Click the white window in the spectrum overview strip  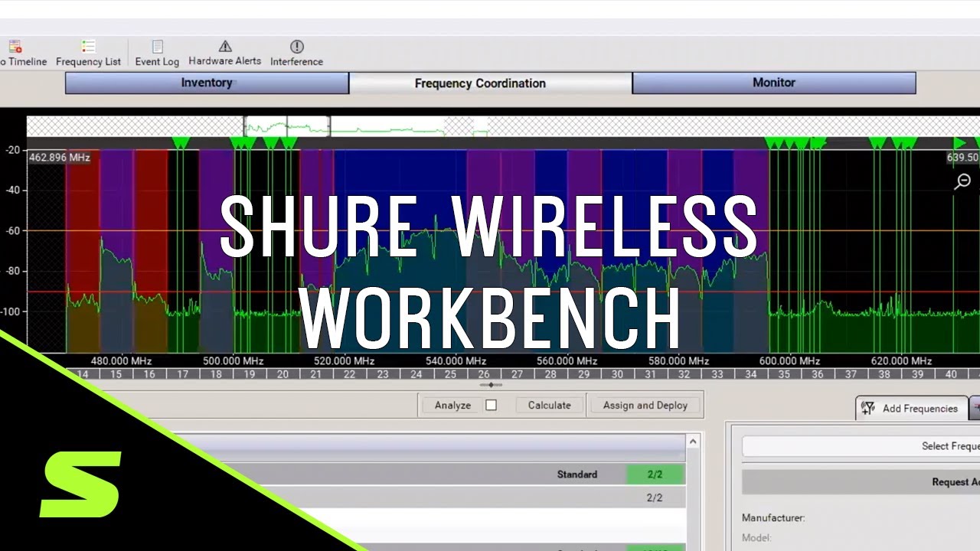click(x=286, y=126)
